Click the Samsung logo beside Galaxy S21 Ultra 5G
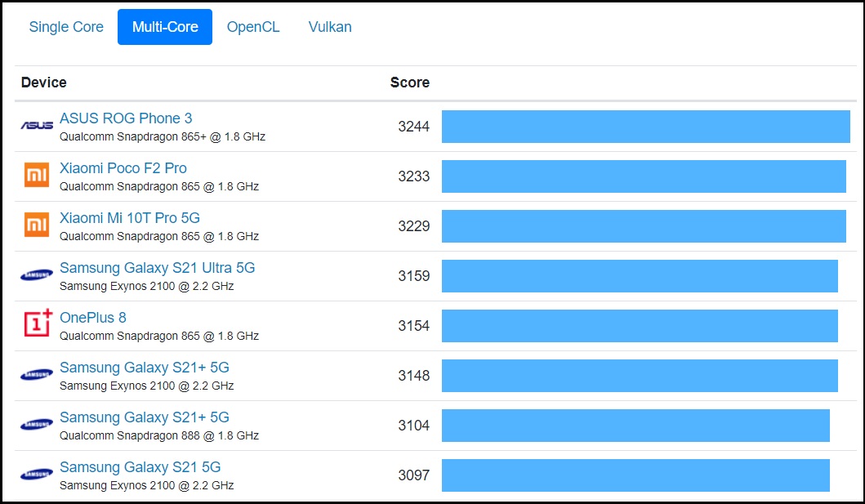Viewport: 865px width, 504px height. (37, 275)
